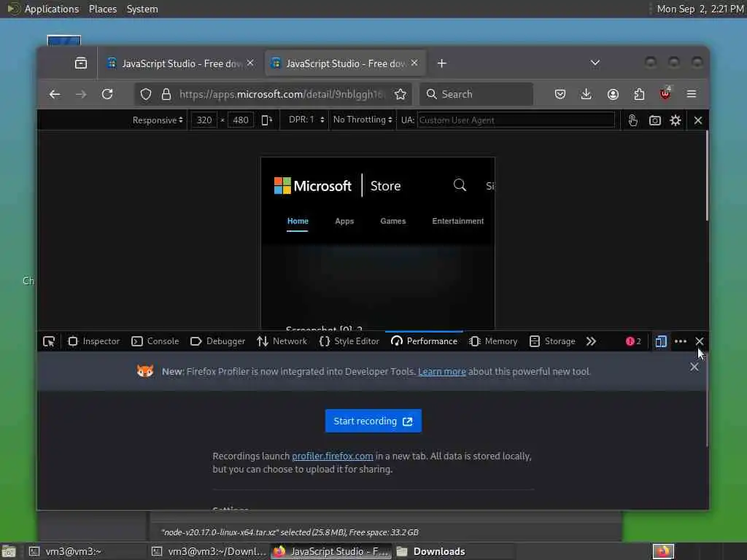Screen dimensions: 747x560
Task: Enable touch simulation
Action: click(x=632, y=120)
